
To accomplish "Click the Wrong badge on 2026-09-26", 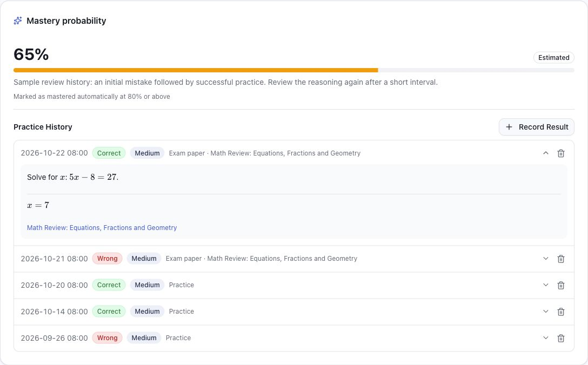I will (107, 337).
